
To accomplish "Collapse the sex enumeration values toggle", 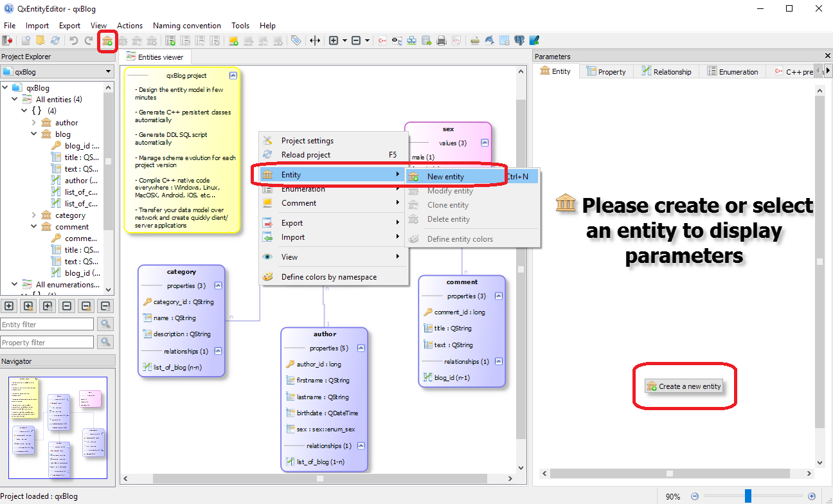I will coord(485,143).
